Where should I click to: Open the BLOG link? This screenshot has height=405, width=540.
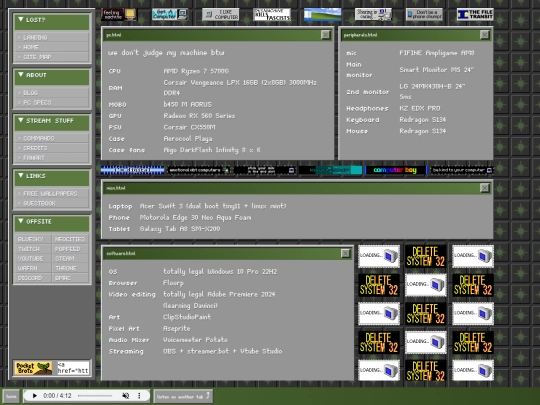click(x=52, y=93)
